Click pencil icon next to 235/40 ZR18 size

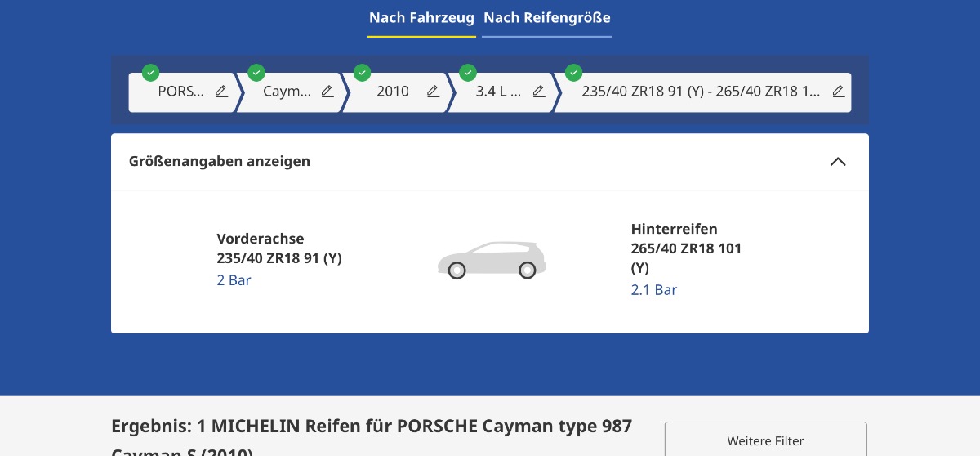click(x=838, y=92)
